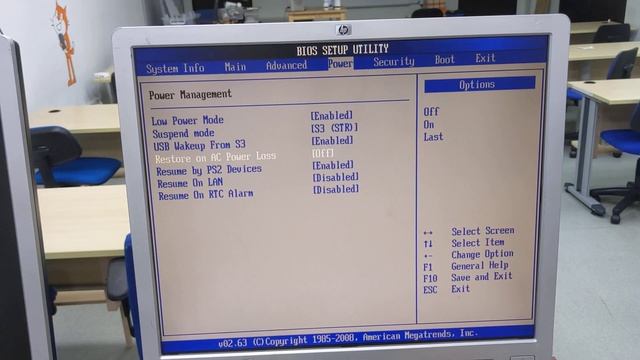640x360 pixels.
Task: Click the Options panel header
Action: coord(480,84)
